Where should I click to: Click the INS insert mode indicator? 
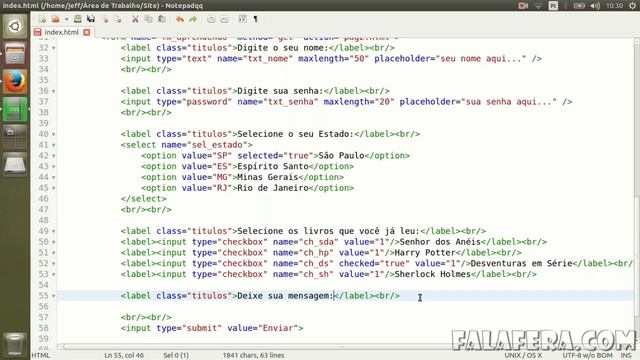[626, 355]
